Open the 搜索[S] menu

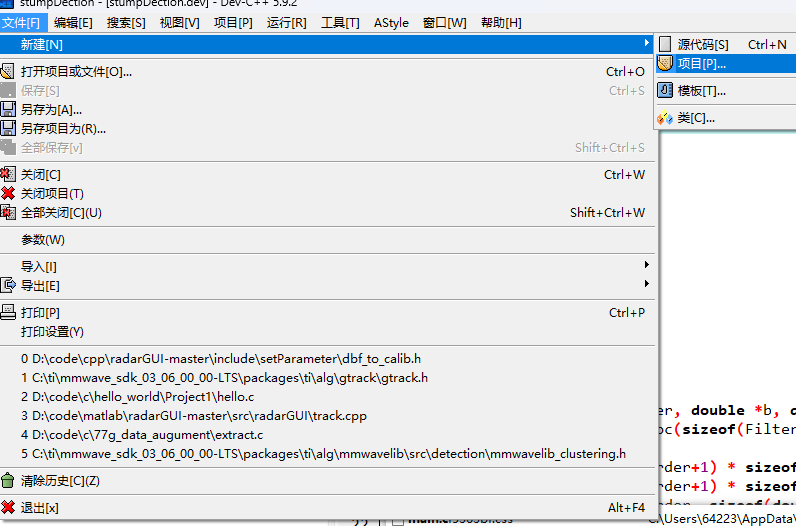126,23
